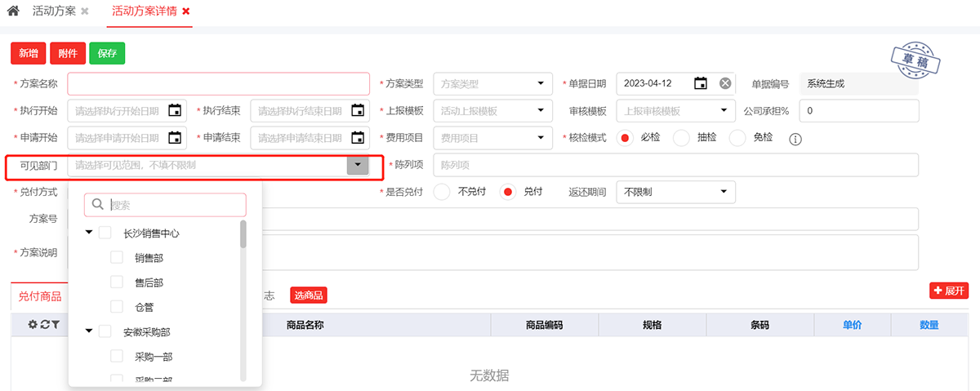980x391 pixels.
Task: Open table settings gear icon
Action: (33, 325)
